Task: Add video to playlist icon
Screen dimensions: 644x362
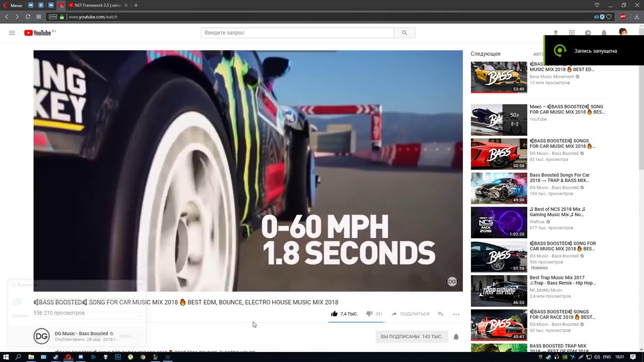Action: click(x=440, y=314)
